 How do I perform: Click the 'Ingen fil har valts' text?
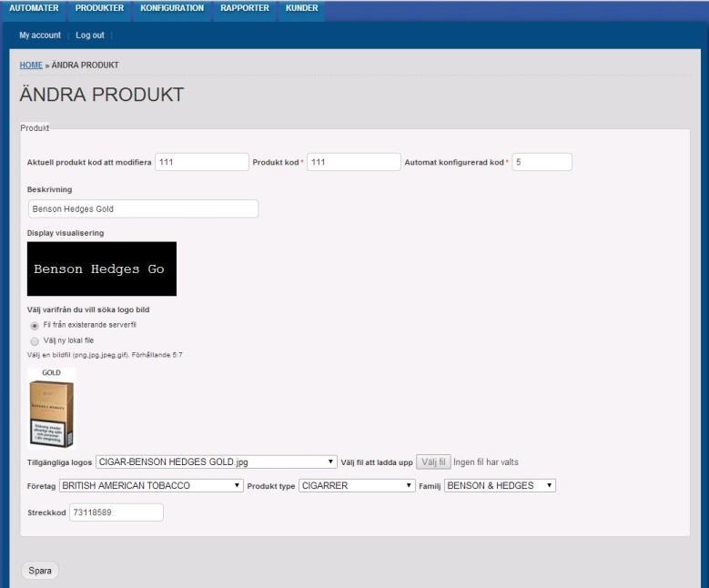[486, 462]
